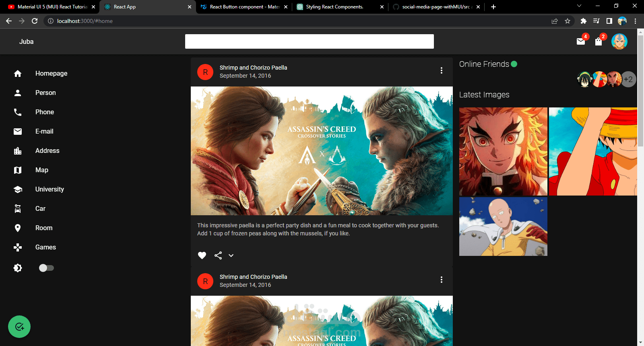
Task: Click the Games controller icon in sidebar
Action: click(x=18, y=247)
